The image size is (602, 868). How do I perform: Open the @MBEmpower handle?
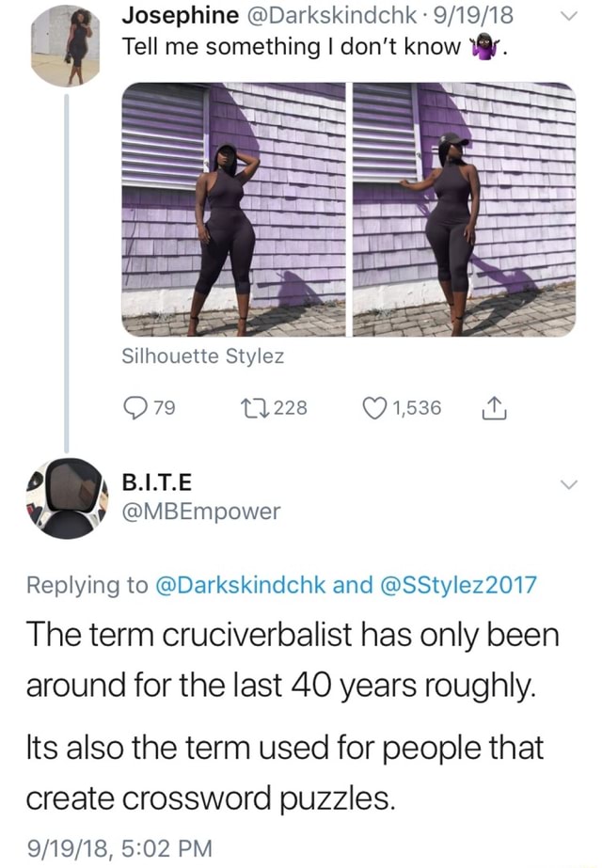click(201, 512)
